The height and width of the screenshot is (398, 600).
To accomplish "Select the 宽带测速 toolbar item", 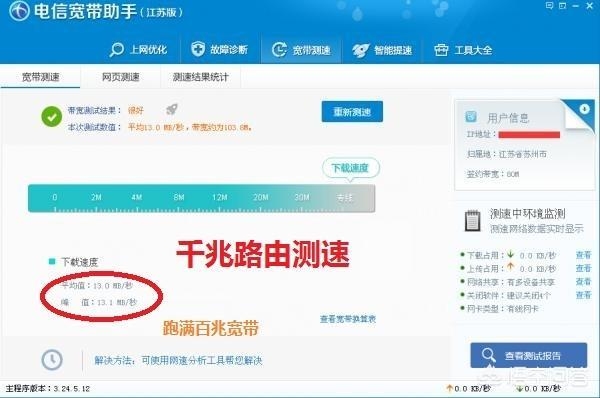I will coord(301,50).
